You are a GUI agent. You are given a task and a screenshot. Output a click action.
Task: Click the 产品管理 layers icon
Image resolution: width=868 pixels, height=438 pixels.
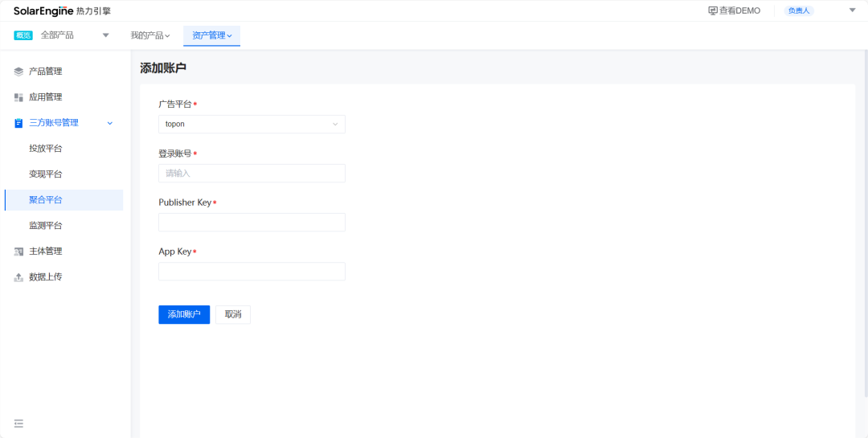click(x=18, y=72)
